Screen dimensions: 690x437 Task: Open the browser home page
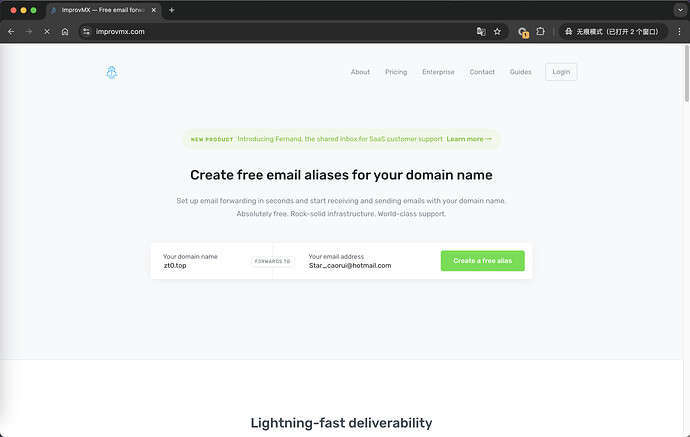click(65, 32)
